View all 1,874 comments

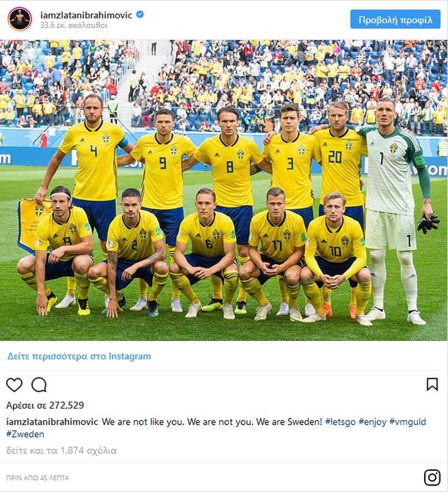[x=62, y=450]
